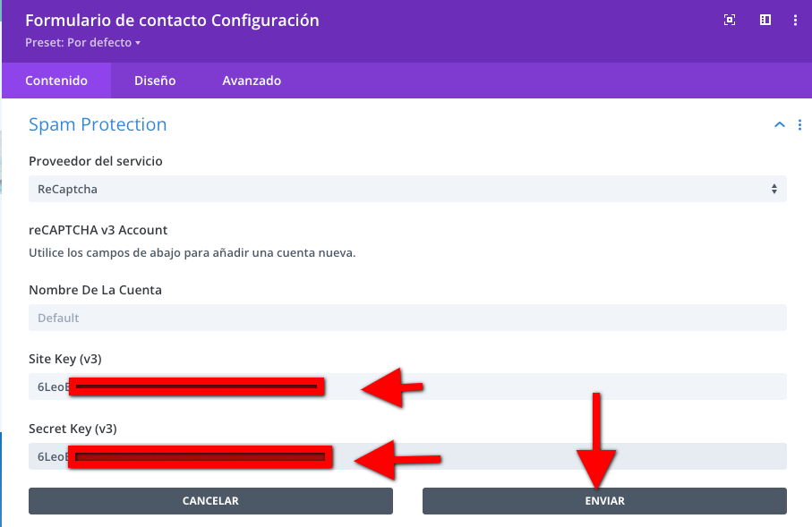
Task: Click the ENVIAR button
Action: pyautogui.click(x=604, y=501)
